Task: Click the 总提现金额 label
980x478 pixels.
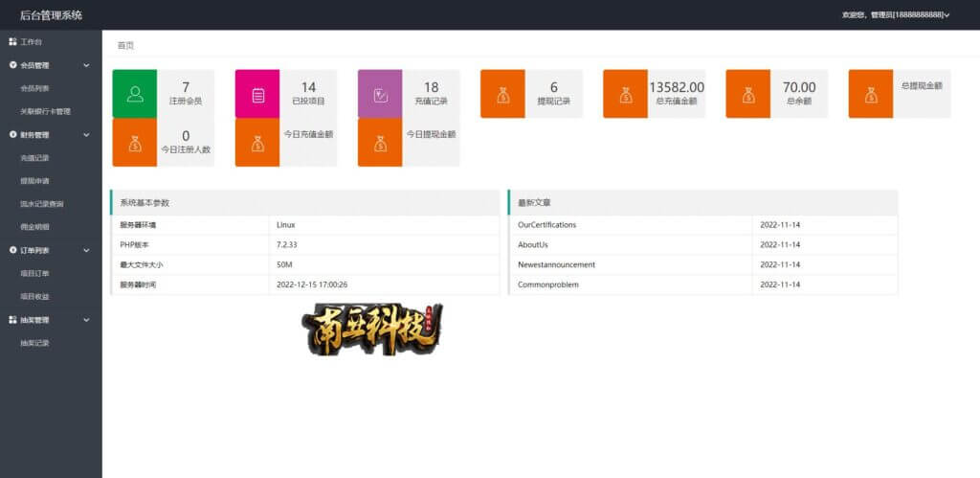Action: [922, 85]
